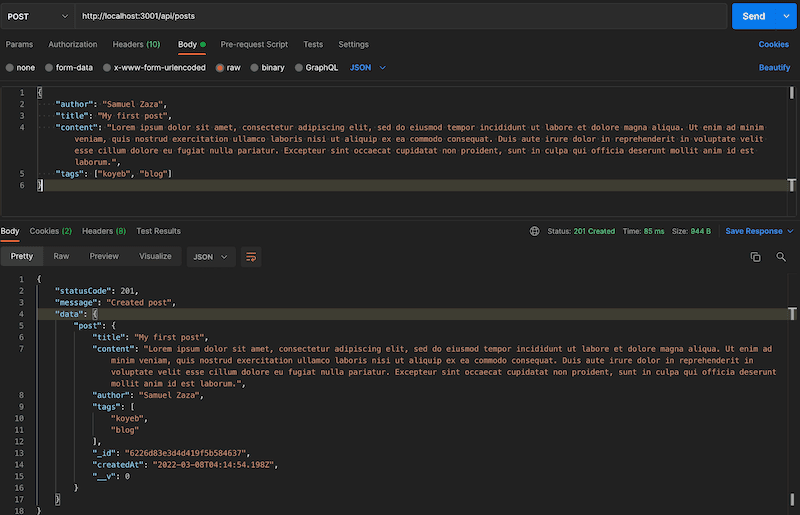Show the Raw response view
Viewport: 800px width, 515px height.
click(61, 257)
